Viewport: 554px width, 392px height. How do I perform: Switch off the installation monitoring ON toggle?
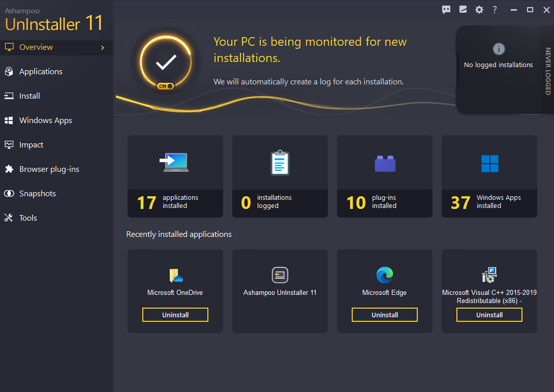[165, 86]
